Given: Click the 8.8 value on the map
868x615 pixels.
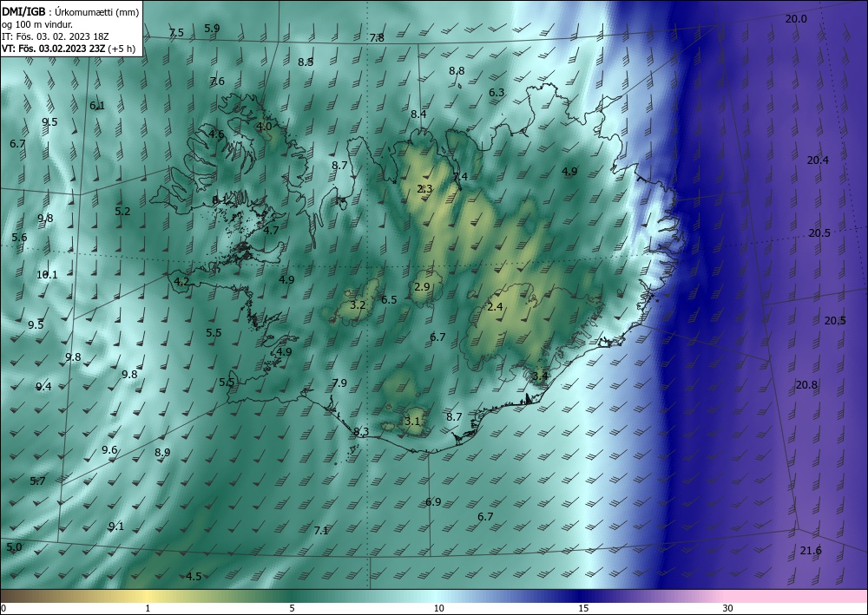Looking at the screenshot, I should (x=457, y=71).
